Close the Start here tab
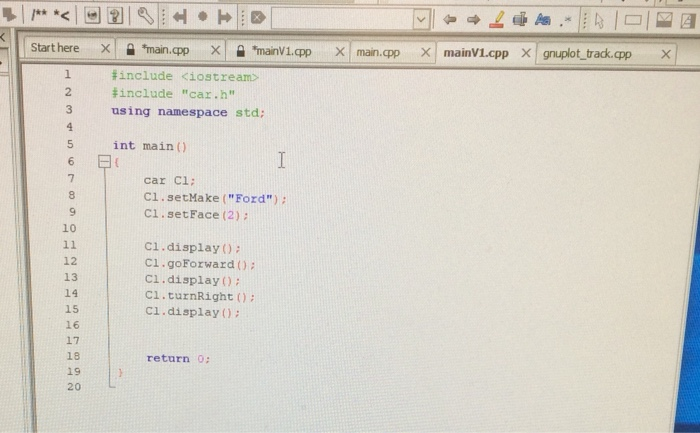 pos(105,48)
